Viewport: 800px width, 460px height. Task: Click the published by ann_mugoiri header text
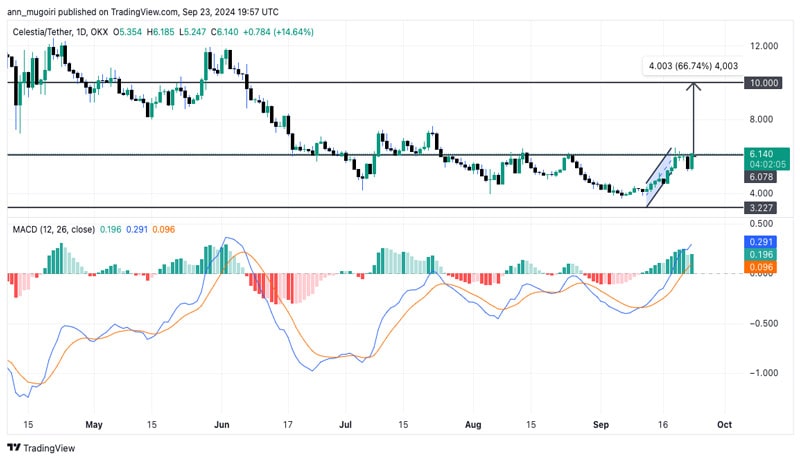click(x=143, y=11)
